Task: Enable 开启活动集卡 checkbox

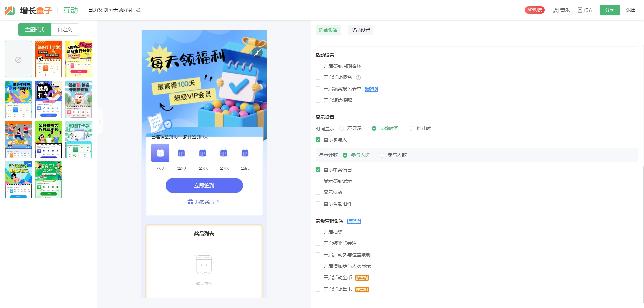Action: [318, 289]
